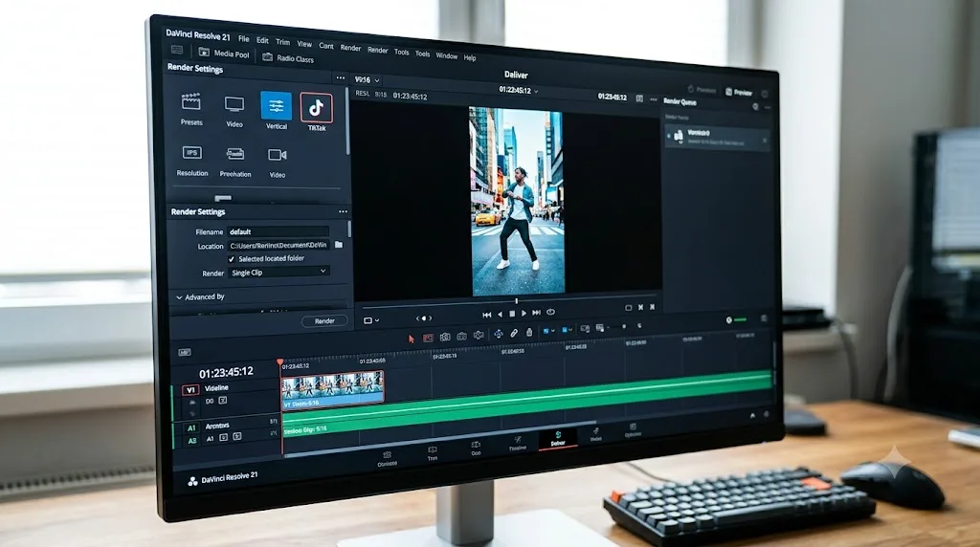This screenshot has height=547, width=980.
Task: Play in reverse in the viewer
Action: [x=500, y=314]
